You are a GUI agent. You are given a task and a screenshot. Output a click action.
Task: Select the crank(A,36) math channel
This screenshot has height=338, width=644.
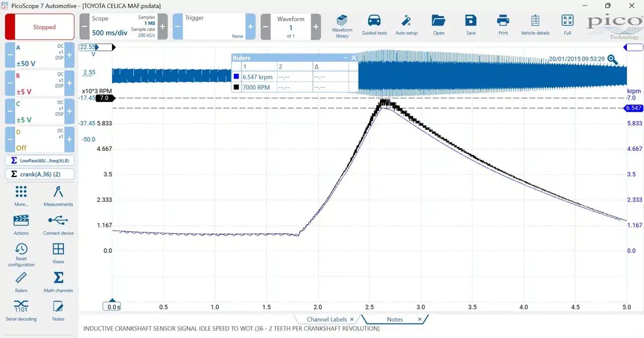(x=40, y=174)
